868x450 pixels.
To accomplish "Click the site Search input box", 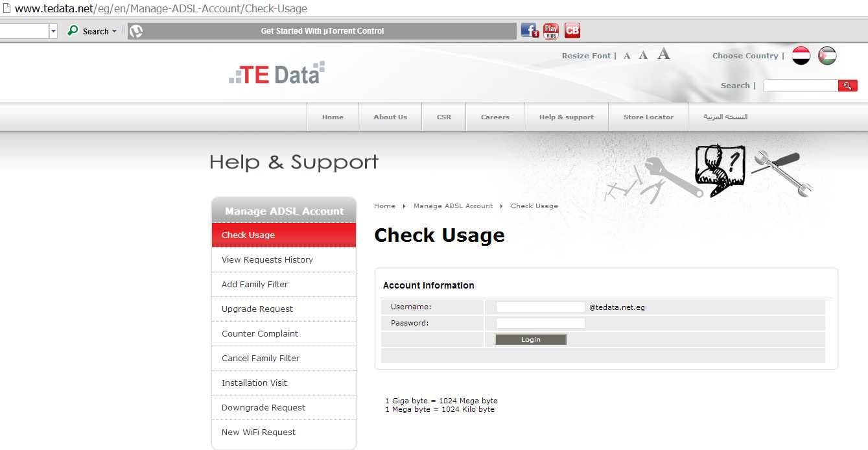I will tap(801, 86).
